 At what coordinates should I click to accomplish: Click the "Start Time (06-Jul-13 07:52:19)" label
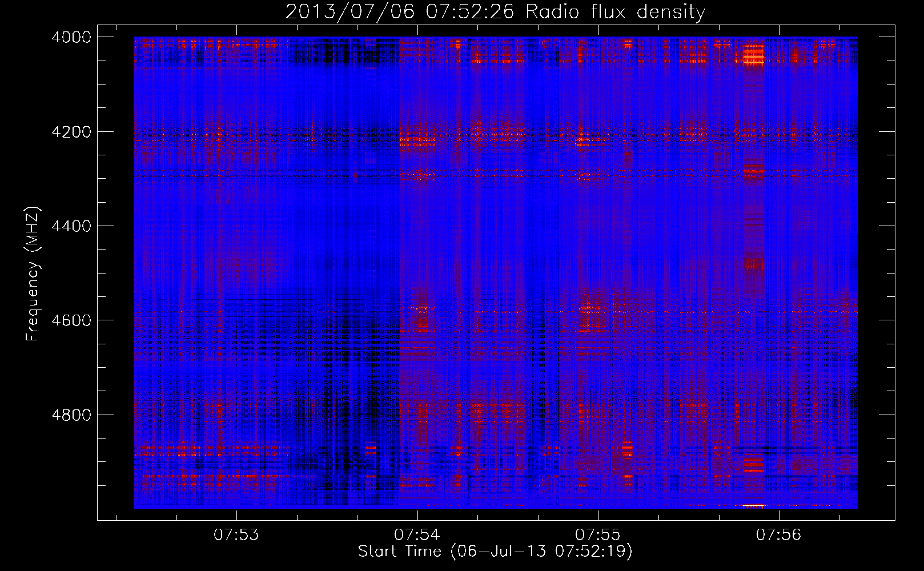pos(495,552)
